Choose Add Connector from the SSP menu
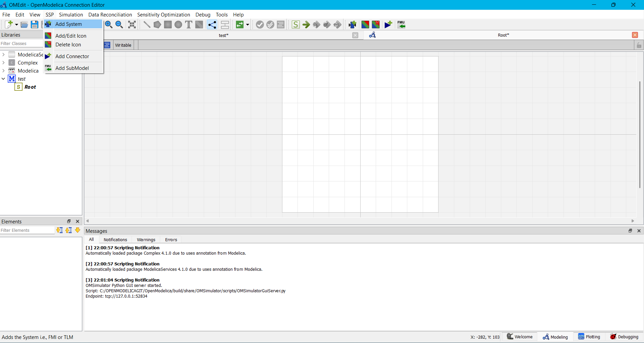The height and width of the screenshot is (343, 644). [x=73, y=56]
